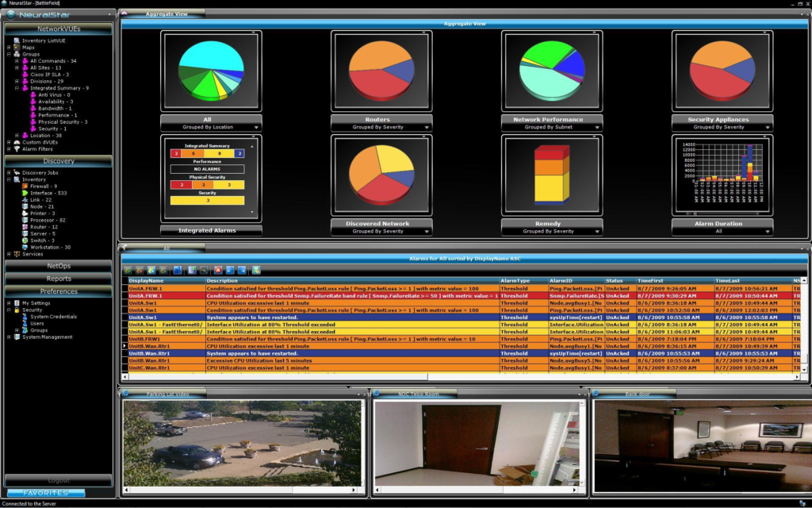
Task: Click the Custom dVUEs gauge icon
Action: point(17,141)
